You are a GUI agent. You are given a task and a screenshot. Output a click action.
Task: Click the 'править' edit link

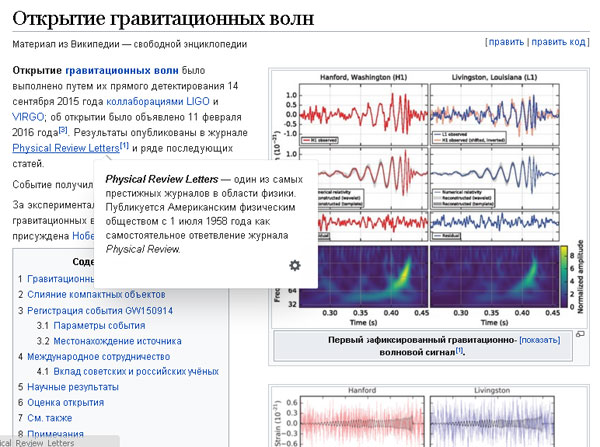click(506, 42)
